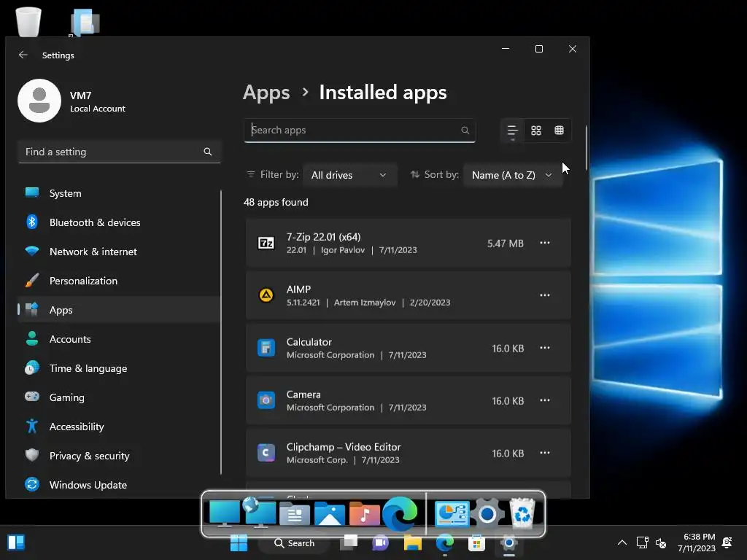This screenshot has height=560, width=747.
Task: Open This PC from the dock
Action: (x=225, y=513)
